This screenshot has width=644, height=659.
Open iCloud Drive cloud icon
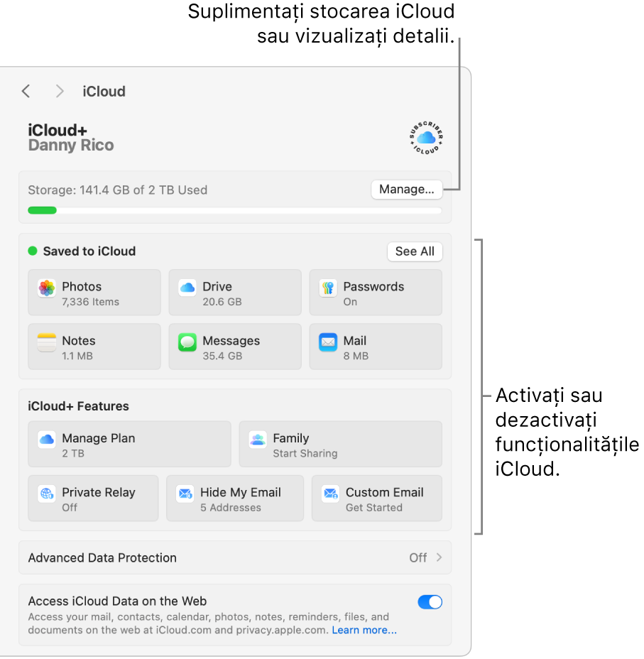pyautogui.click(x=187, y=288)
